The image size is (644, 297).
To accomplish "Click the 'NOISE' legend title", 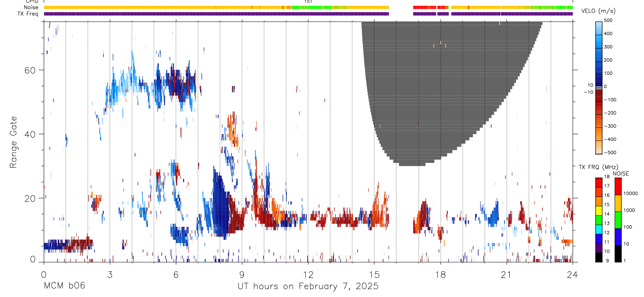I will (x=621, y=173).
